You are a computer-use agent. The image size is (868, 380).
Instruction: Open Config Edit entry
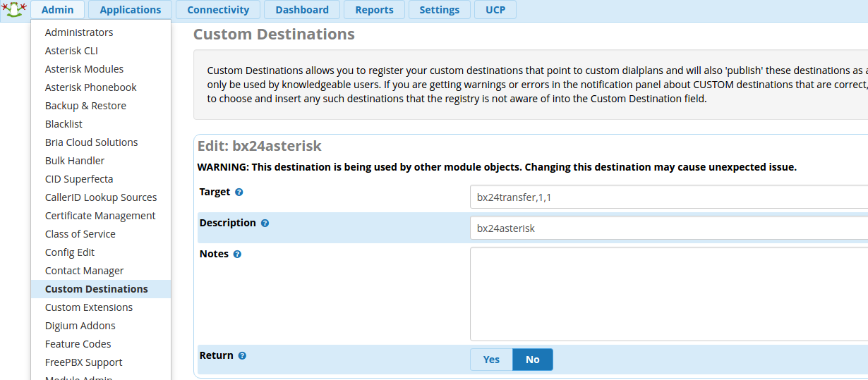click(x=101, y=252)
